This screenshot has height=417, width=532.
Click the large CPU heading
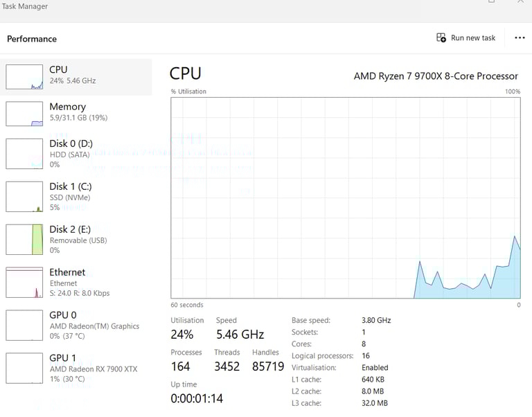pos(185,73)
